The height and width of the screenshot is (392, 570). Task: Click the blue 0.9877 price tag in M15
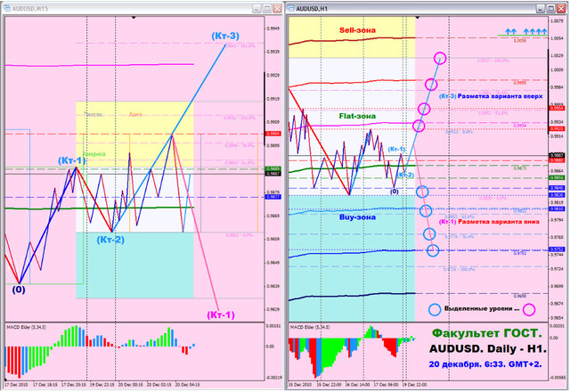coord(273,197)
